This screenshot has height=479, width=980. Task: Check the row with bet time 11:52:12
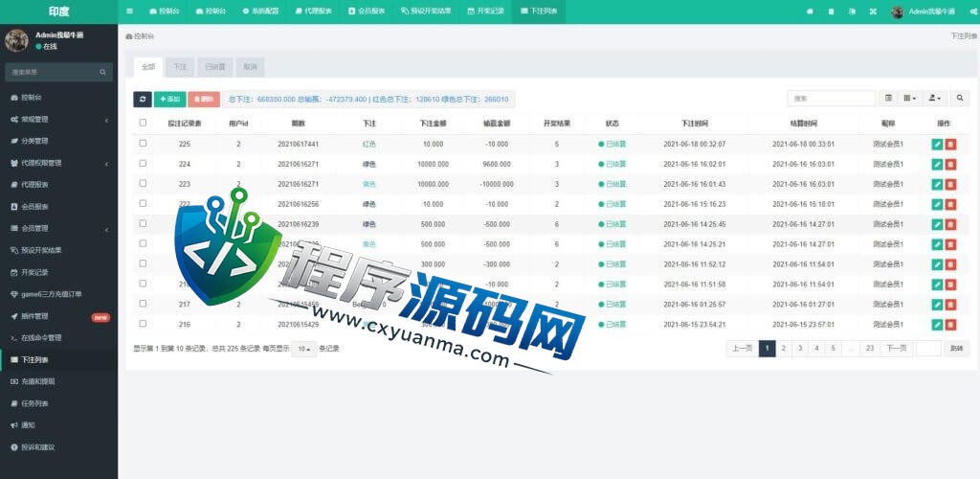[143, 263]
